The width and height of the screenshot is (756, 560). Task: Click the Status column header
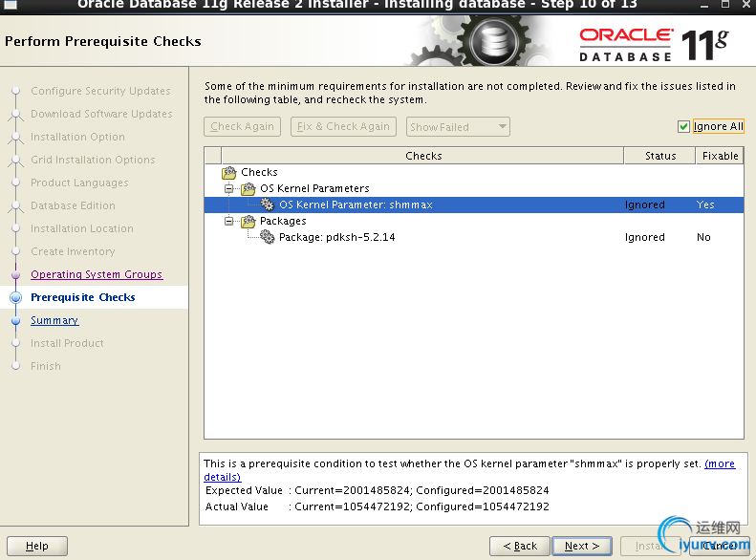coord(660,156)
